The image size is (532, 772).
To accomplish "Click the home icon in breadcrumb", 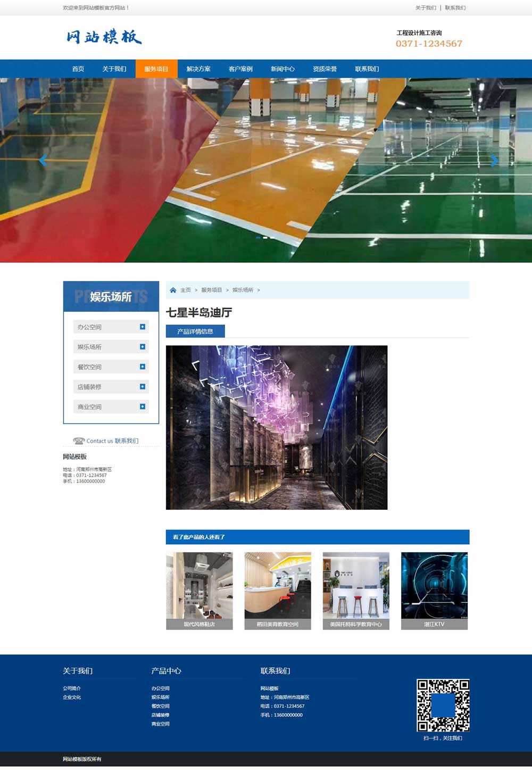I will click(173, 290).
